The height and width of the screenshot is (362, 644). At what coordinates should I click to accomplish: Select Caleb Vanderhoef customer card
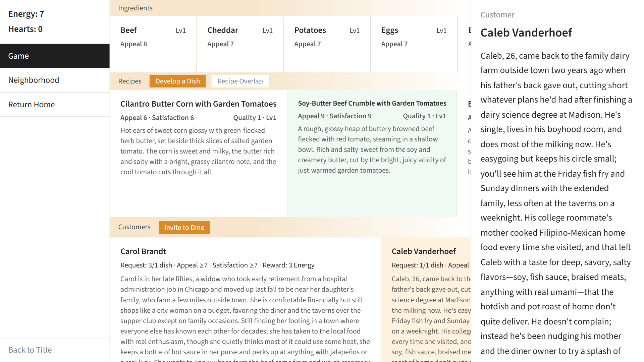tap(426, 300)
